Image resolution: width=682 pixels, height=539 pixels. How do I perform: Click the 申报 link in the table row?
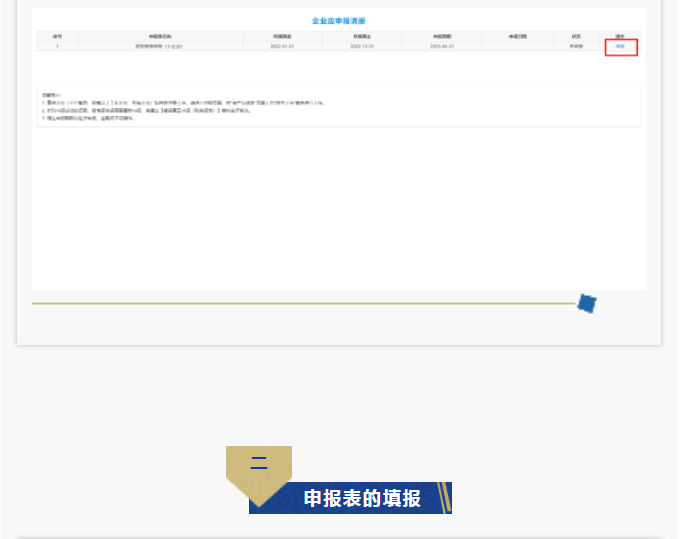(x=620, y=46)
